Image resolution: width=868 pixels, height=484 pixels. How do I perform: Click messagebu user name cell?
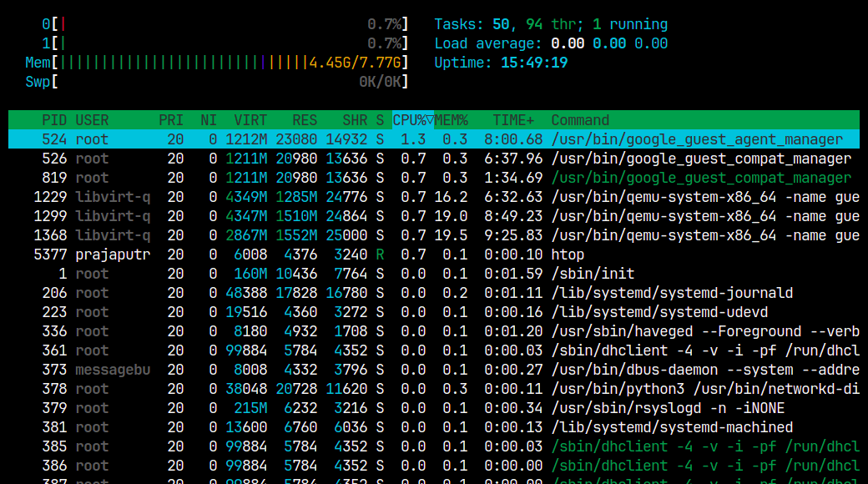(113, 370)
